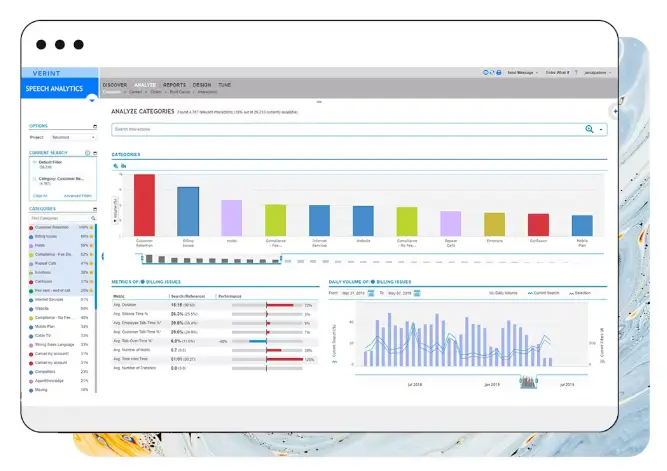Click the category chart range slider
667x471 pixels.
[211, 259]
